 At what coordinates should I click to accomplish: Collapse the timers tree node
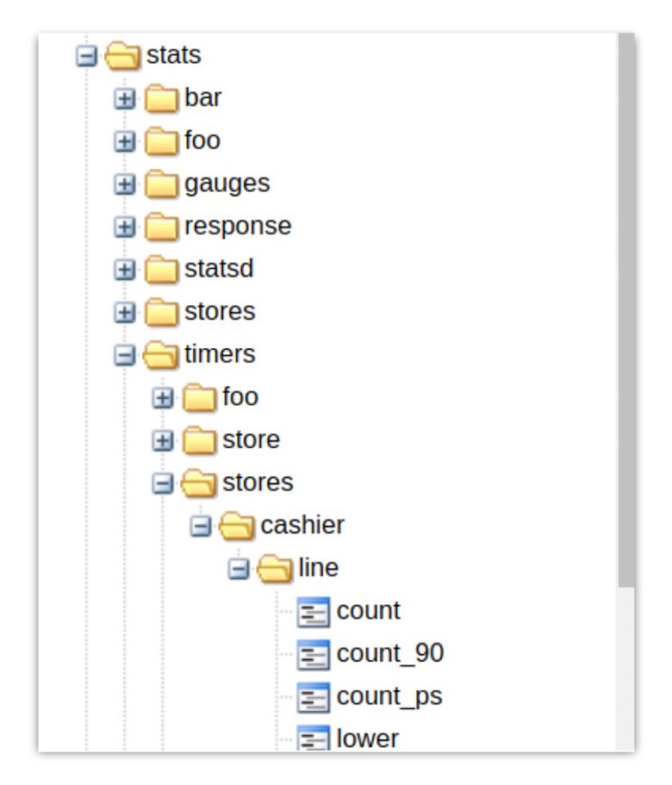(125, 355)
